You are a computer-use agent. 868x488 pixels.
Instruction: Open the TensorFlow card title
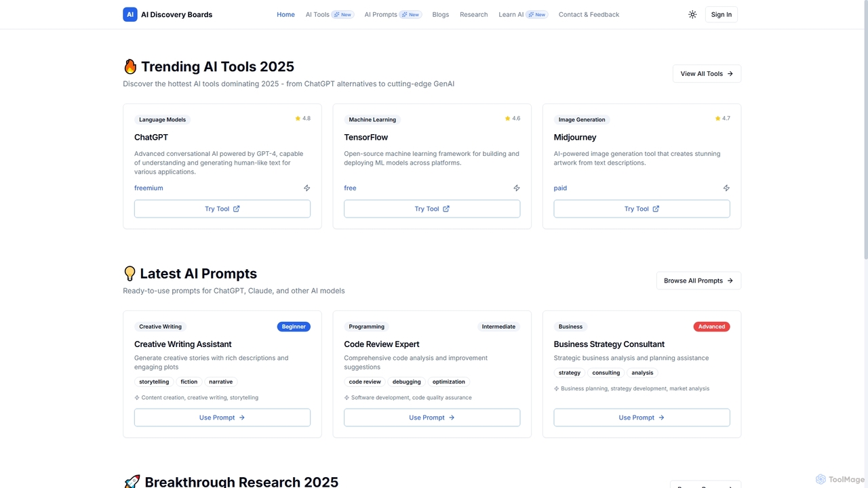click(366, 137)
